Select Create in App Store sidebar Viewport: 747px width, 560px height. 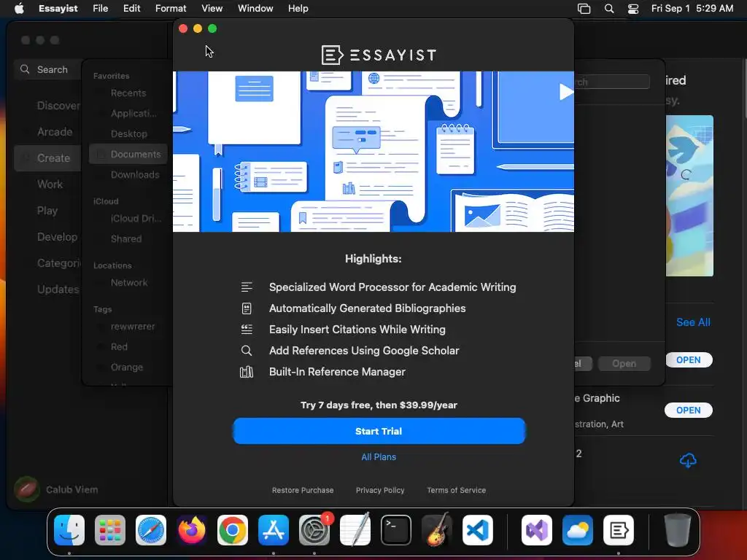[47, 158]
